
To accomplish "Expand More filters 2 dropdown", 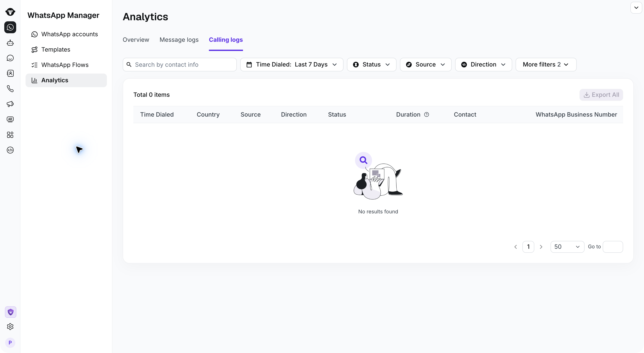I will click(546, 65).
